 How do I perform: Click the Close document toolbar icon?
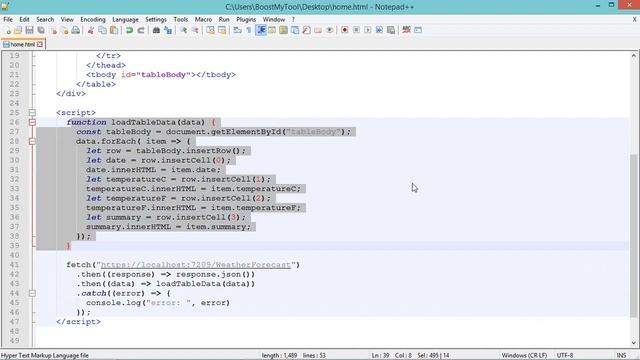tap(53, 30)
